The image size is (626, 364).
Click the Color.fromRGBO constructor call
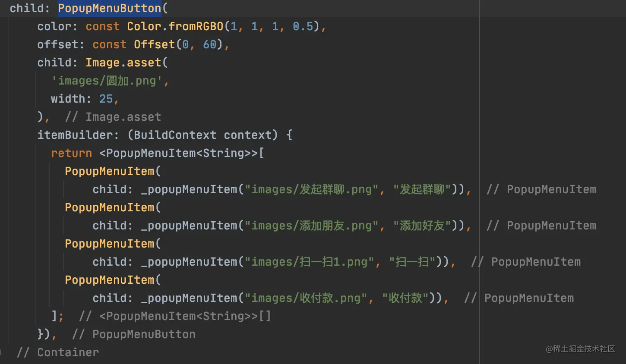[x=175, y=26]
